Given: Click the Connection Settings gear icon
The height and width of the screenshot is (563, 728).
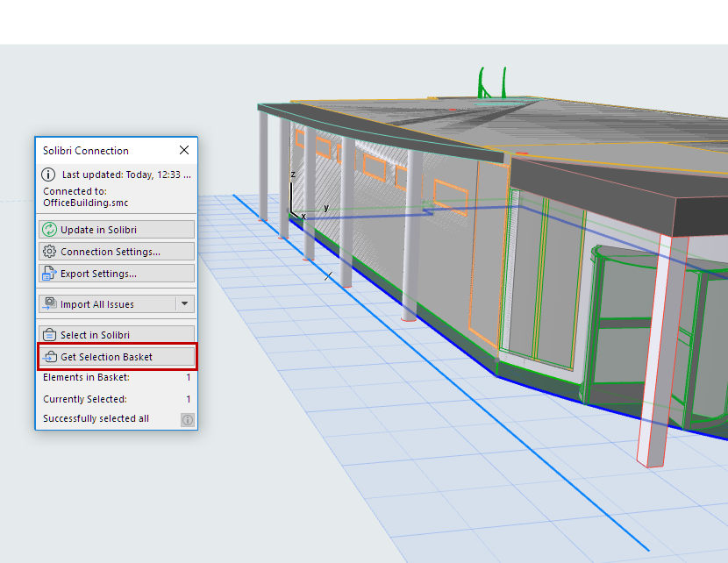Looking at the screenshot, I should click(48, 251).
